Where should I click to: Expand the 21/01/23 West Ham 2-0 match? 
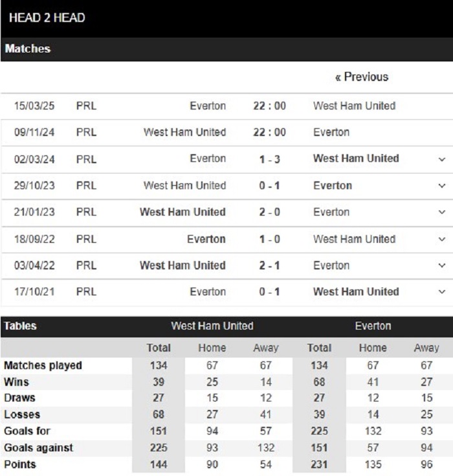[x=442, y=212]
